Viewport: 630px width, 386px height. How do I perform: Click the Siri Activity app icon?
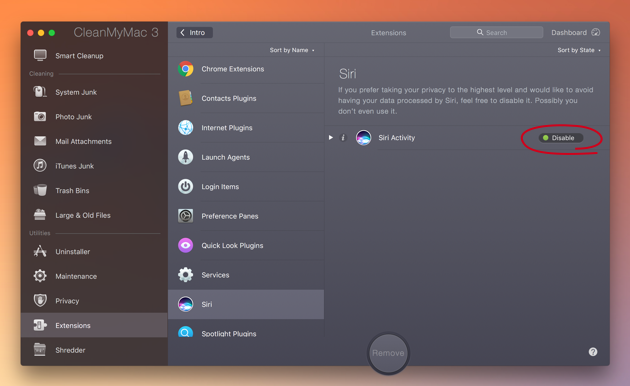(363, 138)
